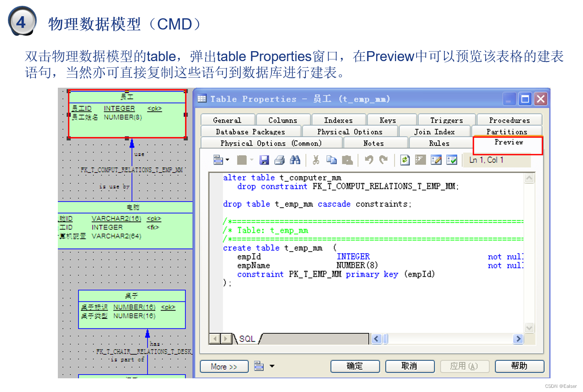Image resolution: width=583 pixels, height=392 pixels.
Task: Open the dropdown arrow beside the grey square icon
Action: point(252,160)
